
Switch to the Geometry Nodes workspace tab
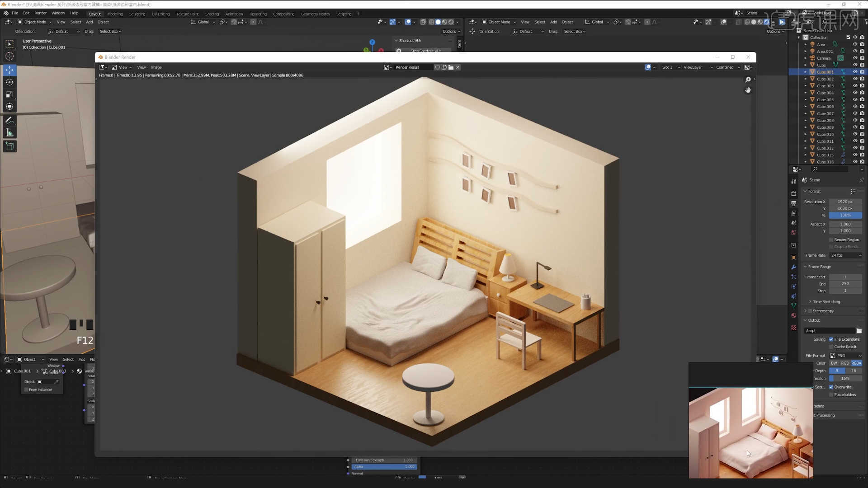(x=315, y=14)
